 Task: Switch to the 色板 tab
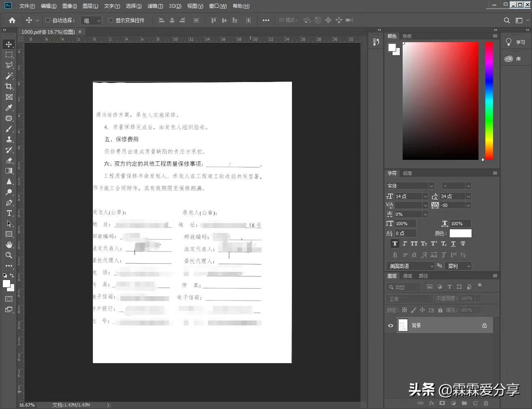pyautogui.click(x=407, y=36)
